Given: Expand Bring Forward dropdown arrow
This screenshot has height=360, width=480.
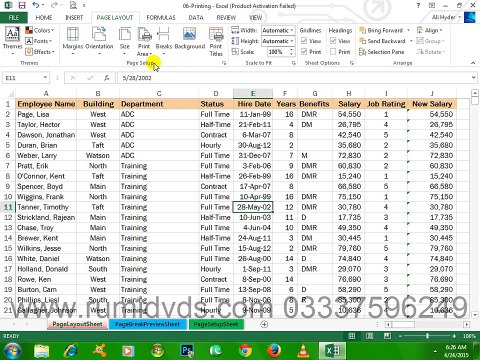Looking at the screenshot, I should 408,30.
